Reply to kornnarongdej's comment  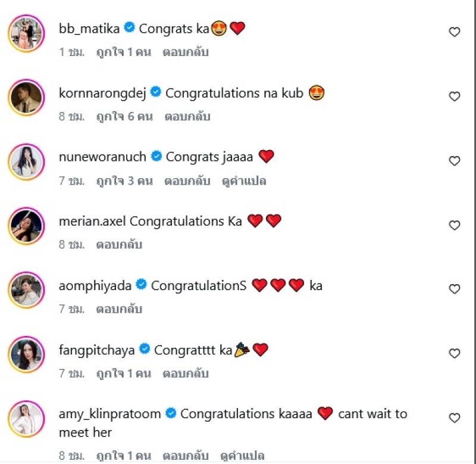(x=187, y=116)
